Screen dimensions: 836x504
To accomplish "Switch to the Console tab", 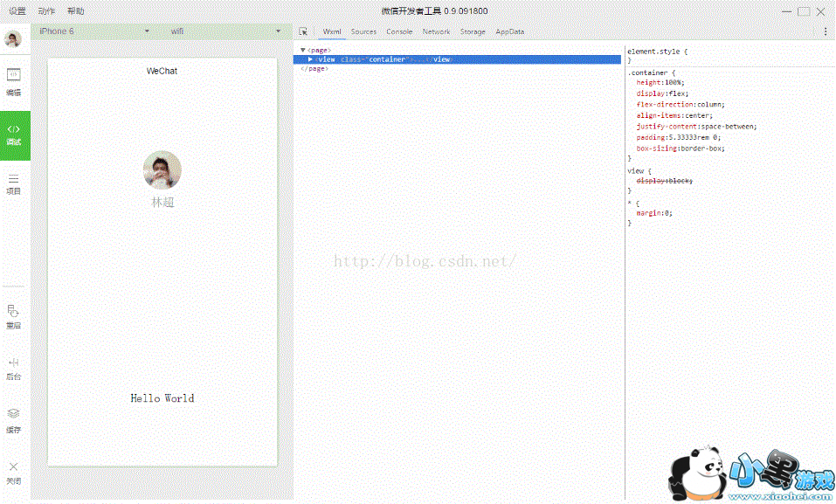I will [399, 31].
